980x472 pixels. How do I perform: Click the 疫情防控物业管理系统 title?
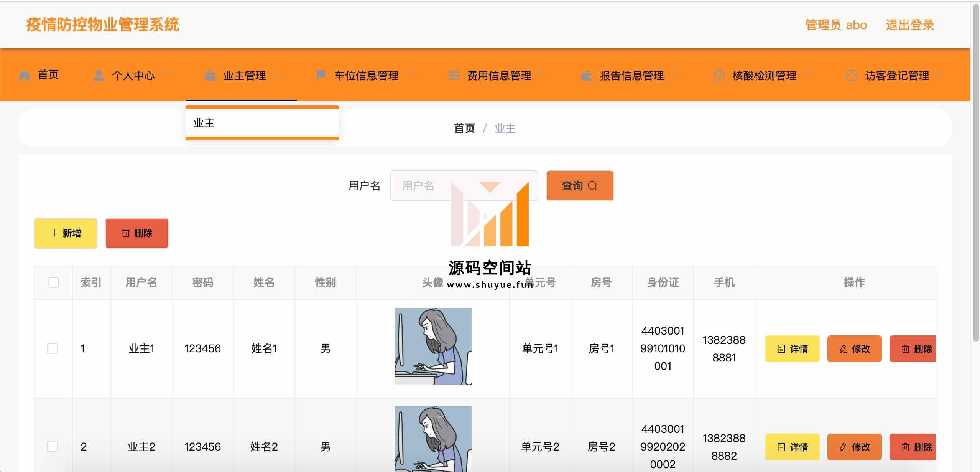pyautogui.click(x=103, y=25)
